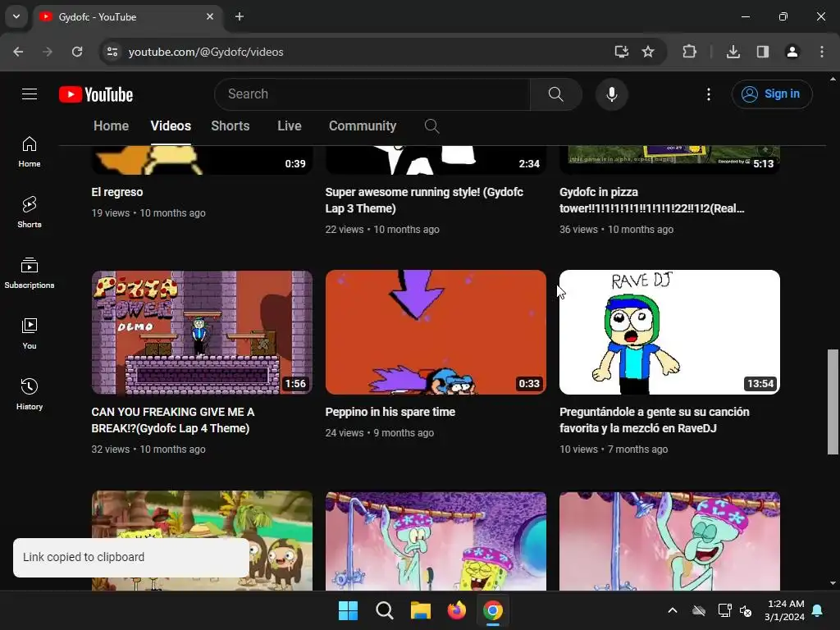Viewport: 840px width, 630px height.
Task: Open Peppino in his spare time title
Action: [x=390, y=412]
